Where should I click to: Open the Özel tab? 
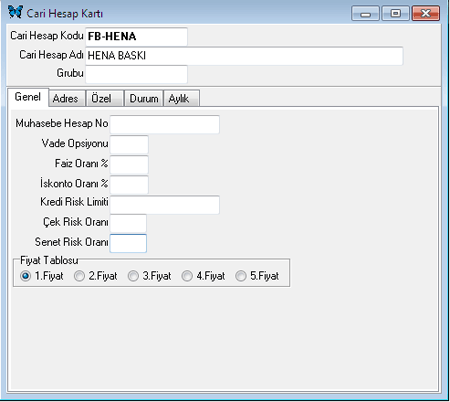pyautogui.click(x=104, y=98)
